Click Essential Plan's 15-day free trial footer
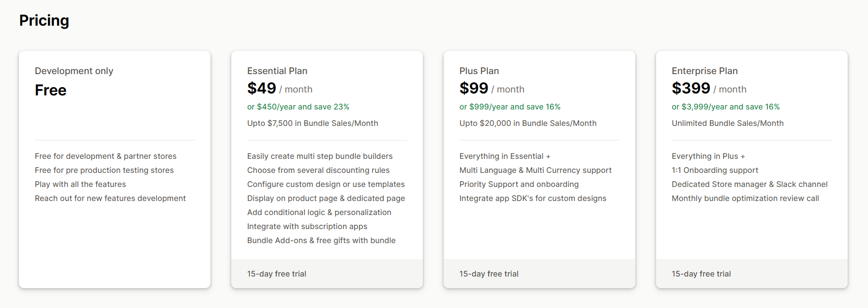Image resolution: width=868 pixels, height=308 pixels. click(x=327, y=274)
